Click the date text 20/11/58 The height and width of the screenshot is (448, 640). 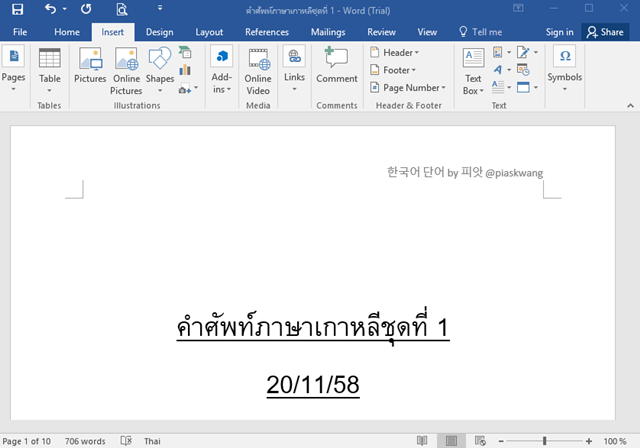[x=313, y=384]
